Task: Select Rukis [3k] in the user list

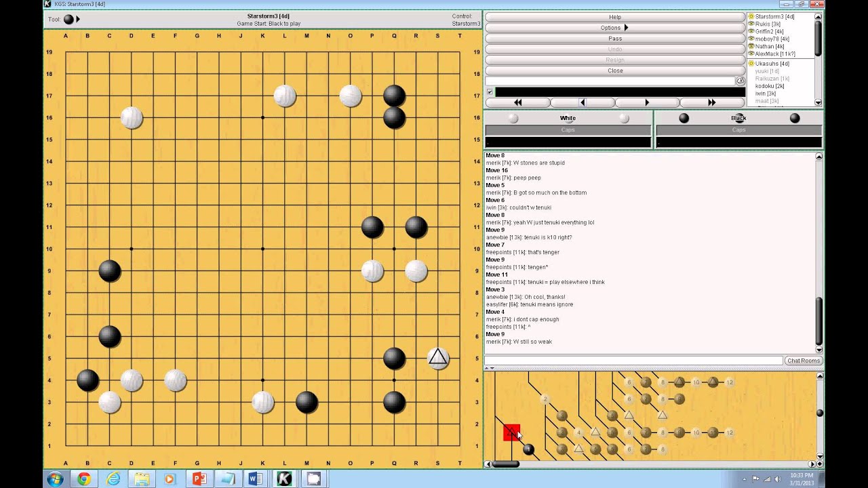Action: click(x=768, y=24)
